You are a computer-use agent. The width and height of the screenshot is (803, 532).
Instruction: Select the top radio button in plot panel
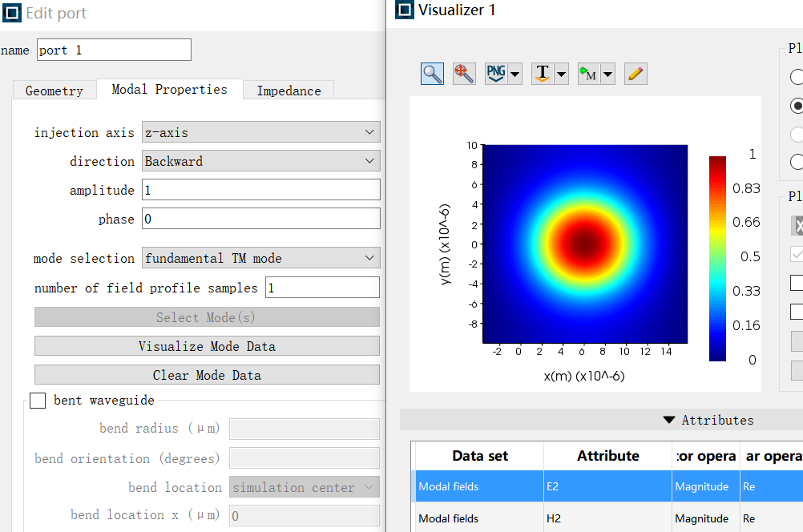coord(797,77)
